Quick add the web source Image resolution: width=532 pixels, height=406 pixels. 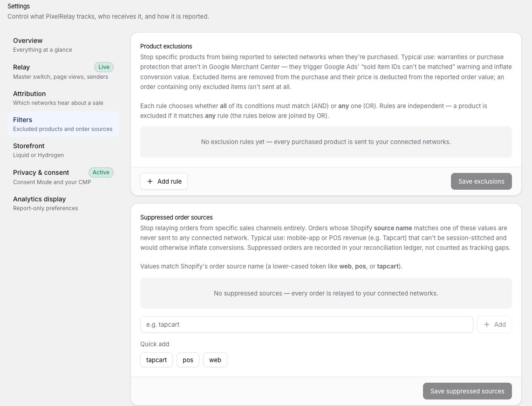215,360
